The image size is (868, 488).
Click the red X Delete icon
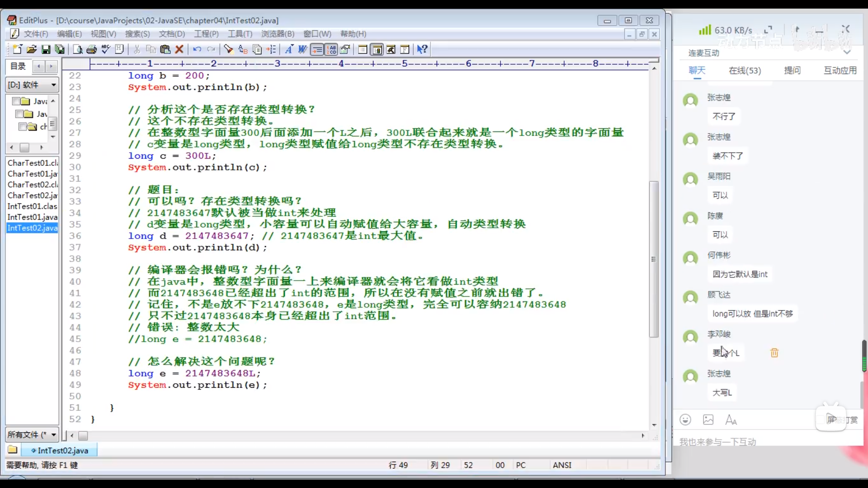pos(179,49)
